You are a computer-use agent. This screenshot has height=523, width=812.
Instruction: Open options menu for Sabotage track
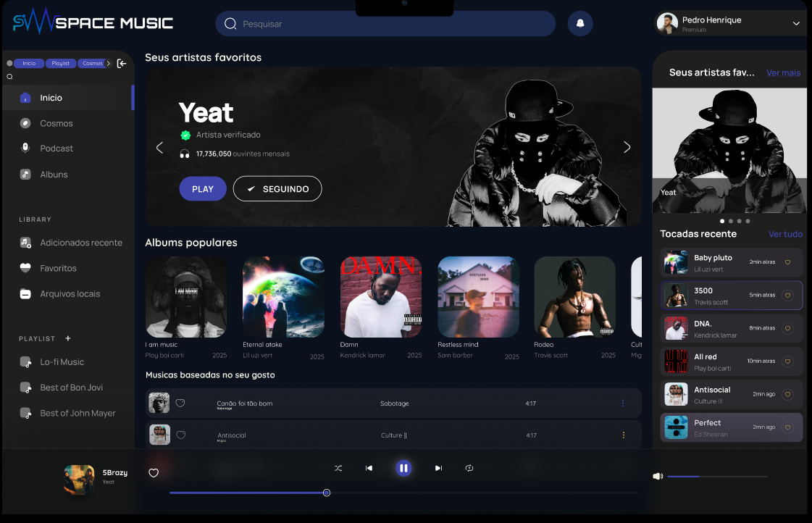coord(623,403)
